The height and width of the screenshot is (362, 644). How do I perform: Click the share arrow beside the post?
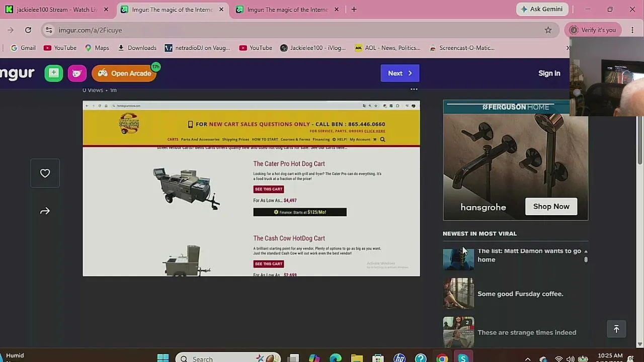tap(45, 211)
